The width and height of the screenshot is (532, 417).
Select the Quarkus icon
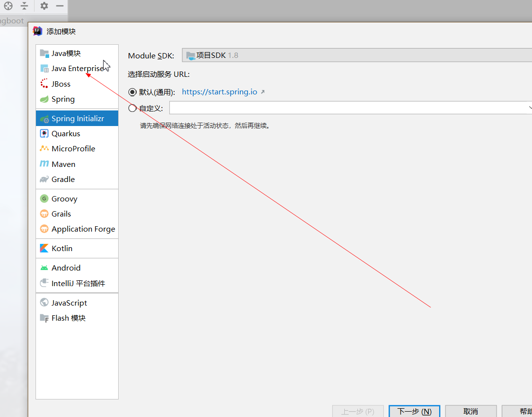click(x=44, y=133)
